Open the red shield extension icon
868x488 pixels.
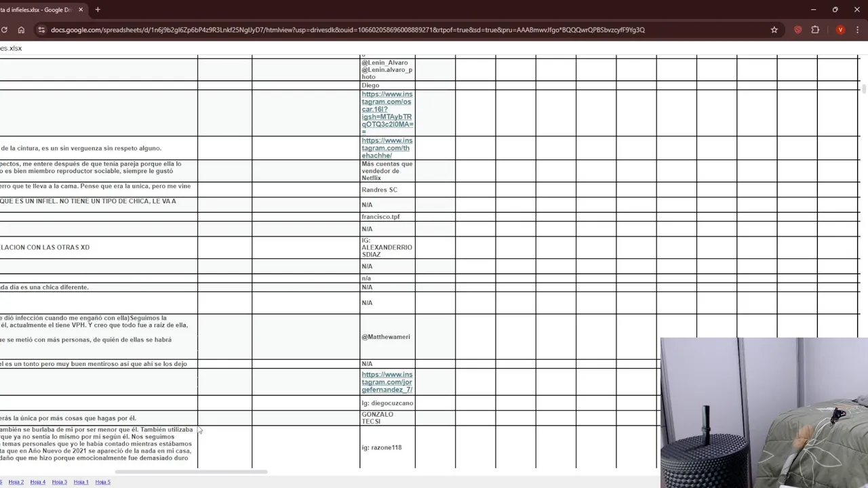pyautogui.click(x=798, y=30)
